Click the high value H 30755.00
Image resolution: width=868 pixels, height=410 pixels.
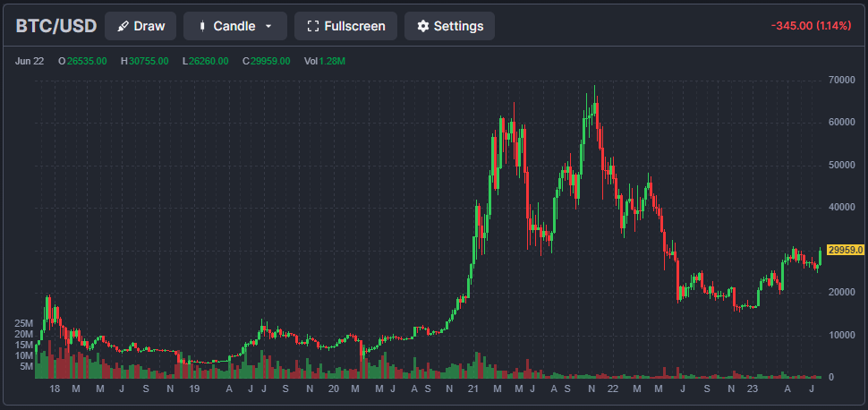coord(144,61)
